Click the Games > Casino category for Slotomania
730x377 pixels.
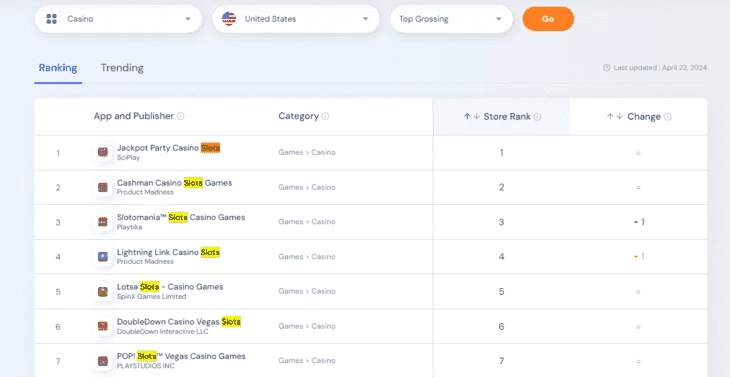click(x=307, y=222)
